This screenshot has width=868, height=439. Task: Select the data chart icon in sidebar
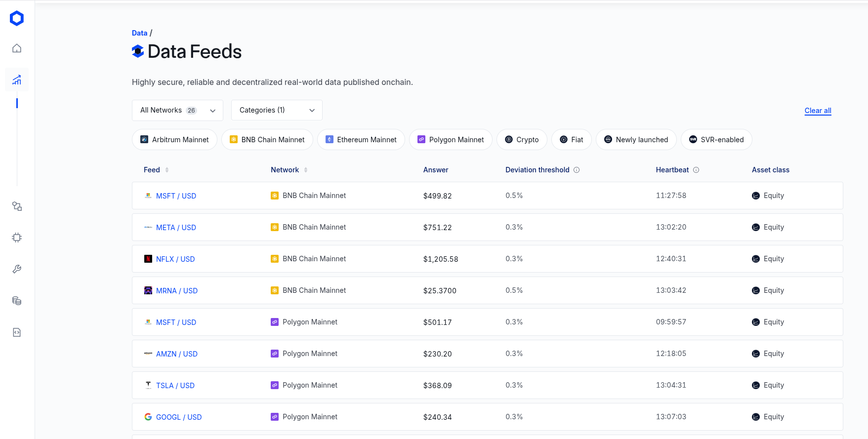tap(17, 80)
